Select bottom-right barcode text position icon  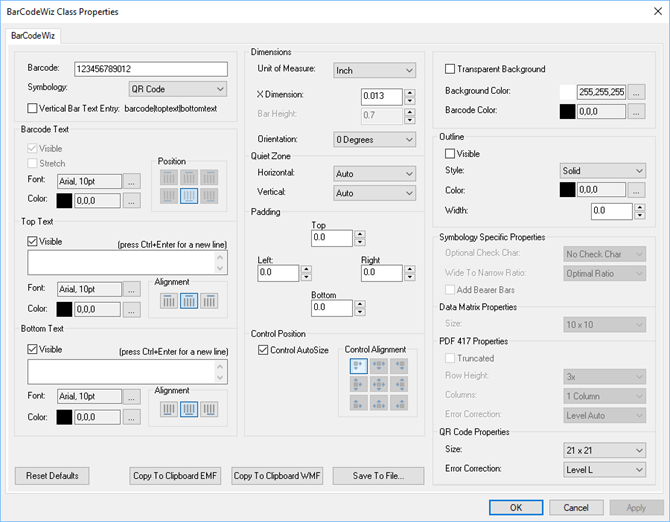(x=209, y=196)
